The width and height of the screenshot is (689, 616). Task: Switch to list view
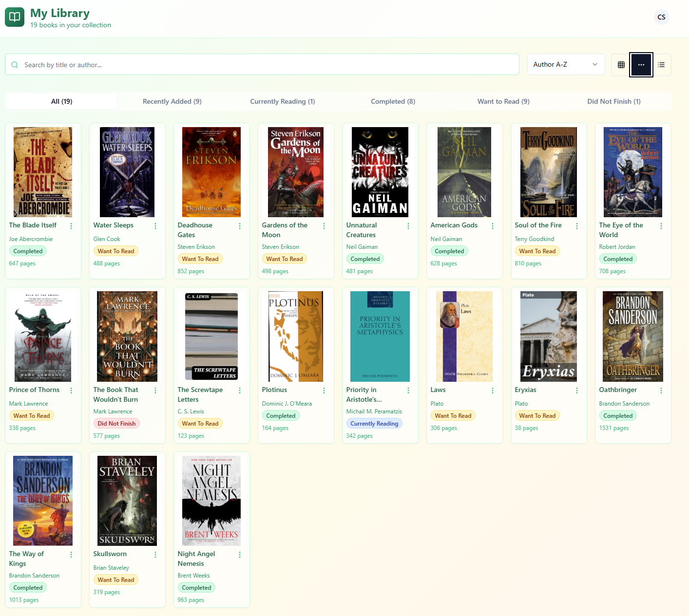pyautogui.click(x=661, y=65)
